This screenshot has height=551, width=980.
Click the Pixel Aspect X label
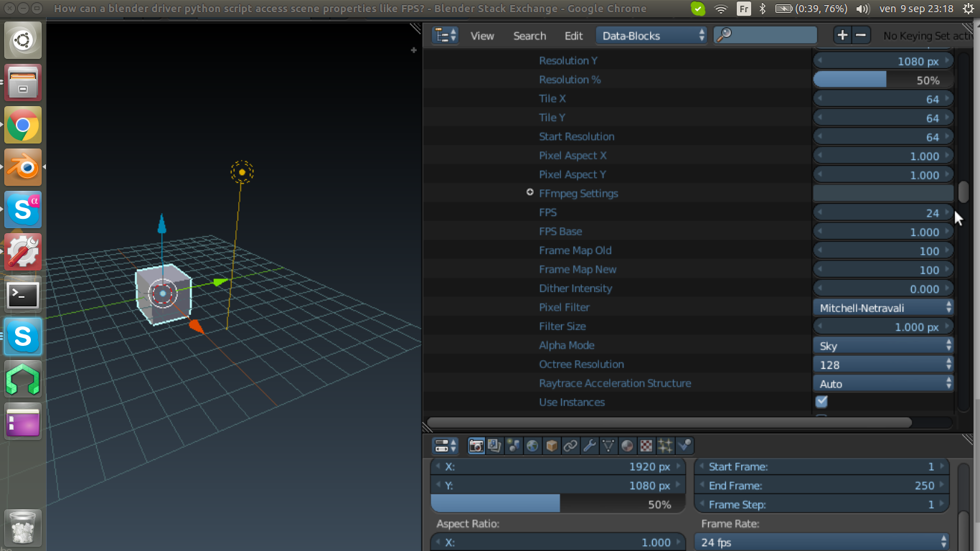pyautogui.click(x=573, y=156)
